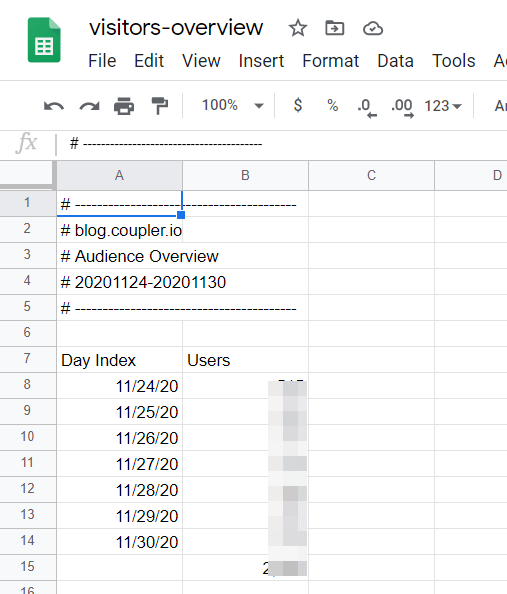This screenshot has width=507, height=594.
Task: Select column B header
Action: point(245,175)
